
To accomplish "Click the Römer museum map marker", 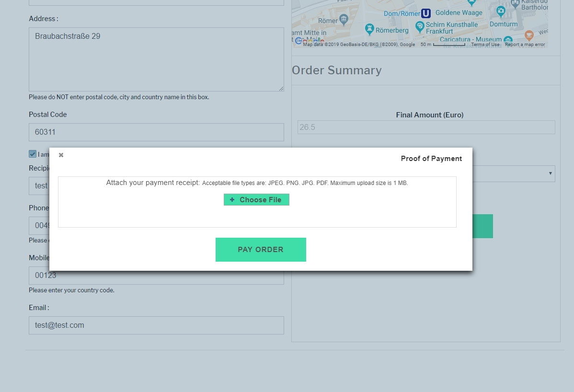I will [344, 19].
